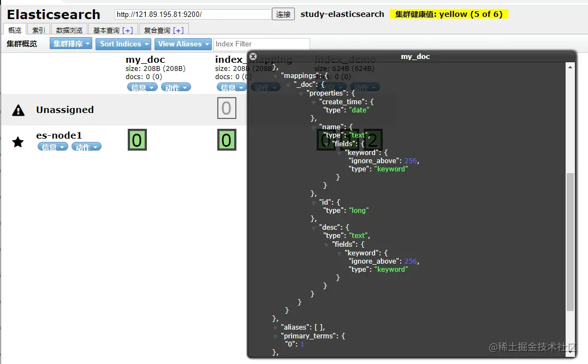
Task: Click the scroll-up arrow in my_doc dialog
Action: click(x=570, y=67)
